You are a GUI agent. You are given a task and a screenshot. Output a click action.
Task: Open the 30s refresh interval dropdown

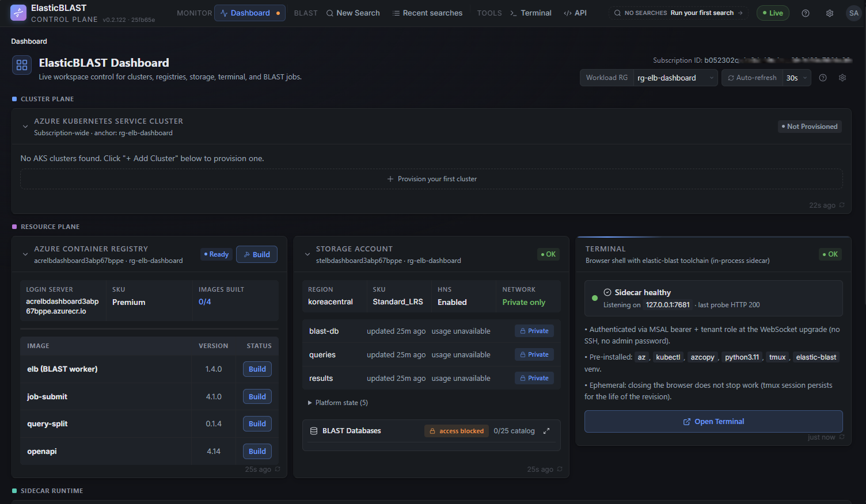tap(797, 78)
